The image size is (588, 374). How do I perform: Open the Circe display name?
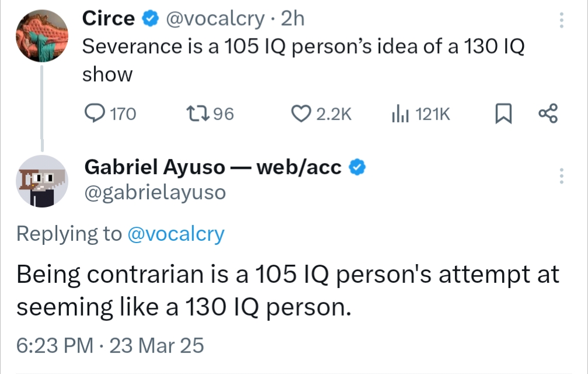[x=109, y=19]
